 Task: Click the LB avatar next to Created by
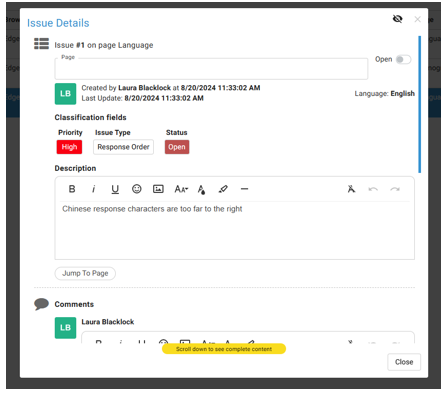click(65, 94)
